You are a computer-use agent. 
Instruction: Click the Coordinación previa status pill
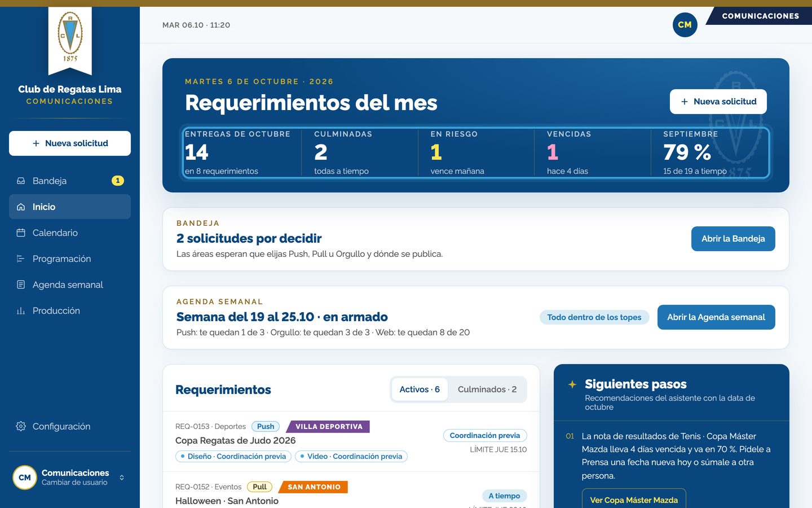pyautogui.click(x=485, y=436)
